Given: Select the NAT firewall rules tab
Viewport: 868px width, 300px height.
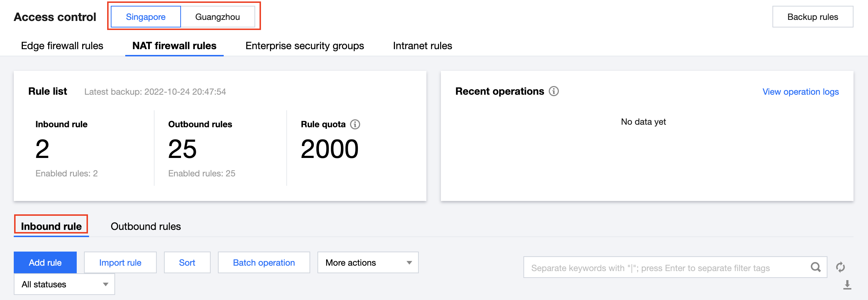Looking at the screenshot, I should (174, 46).
